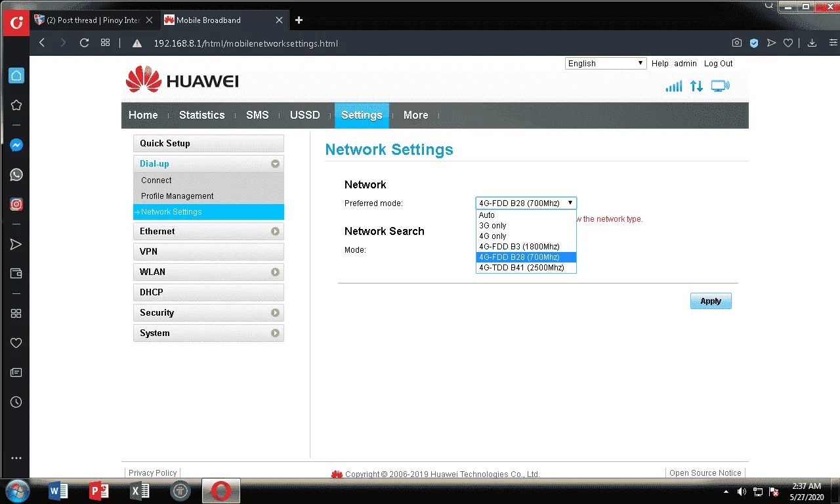The image size is (840, 504).
Task: Click the data transfer arrows icon
Action: tap(696, 86)
